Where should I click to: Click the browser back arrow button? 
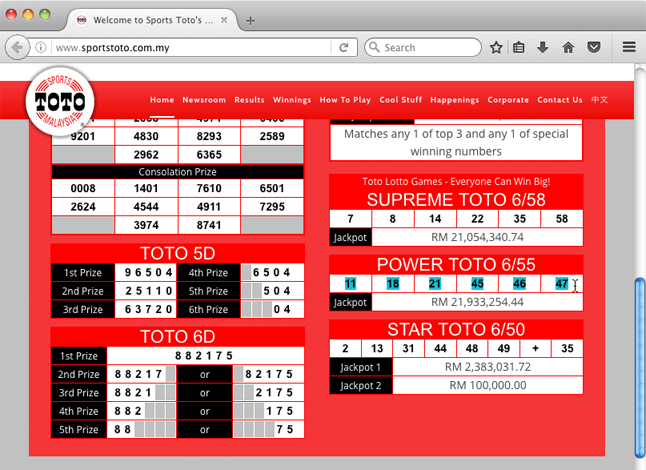coord(17,47)
